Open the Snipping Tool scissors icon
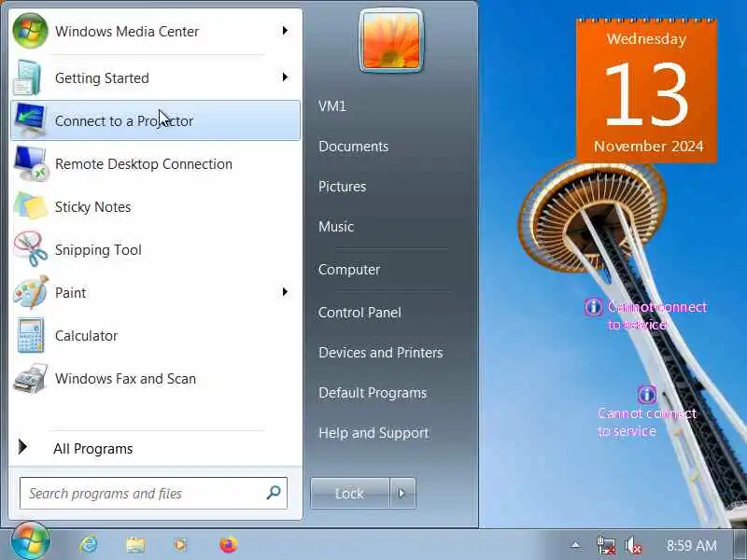This screenshot has height=560, width=747. click(x=31, y=249)
